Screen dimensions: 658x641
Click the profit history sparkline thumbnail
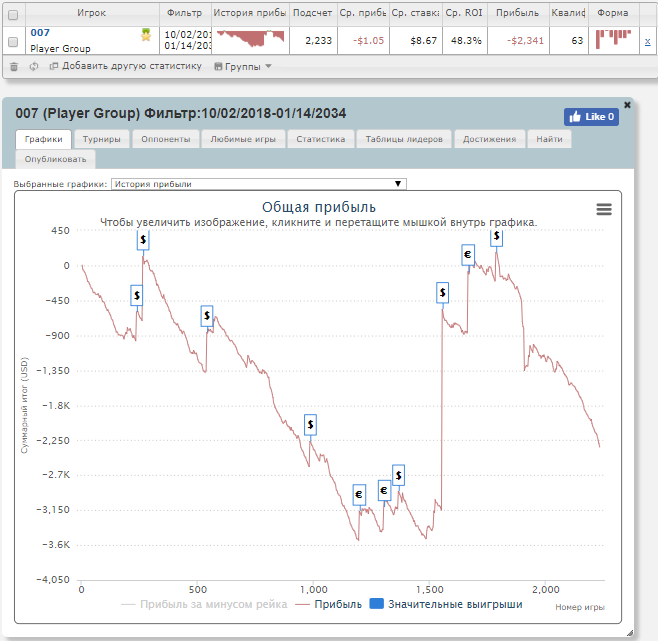coord(251,39)
